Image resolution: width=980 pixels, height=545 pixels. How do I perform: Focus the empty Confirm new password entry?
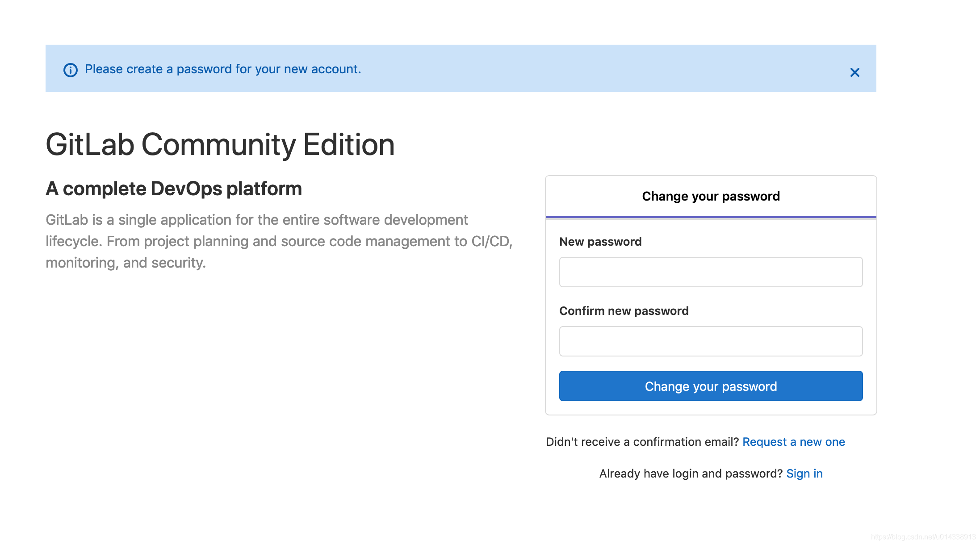(710, 341)
